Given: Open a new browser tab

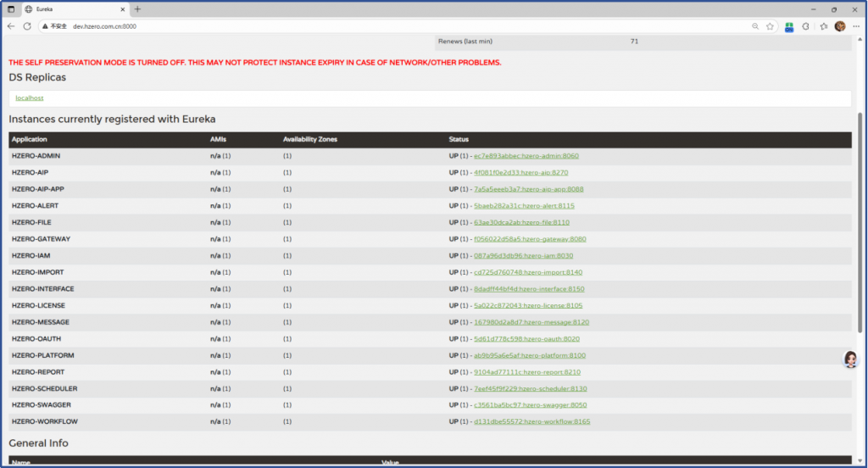Looking at the screenshot, I should 137,8.
